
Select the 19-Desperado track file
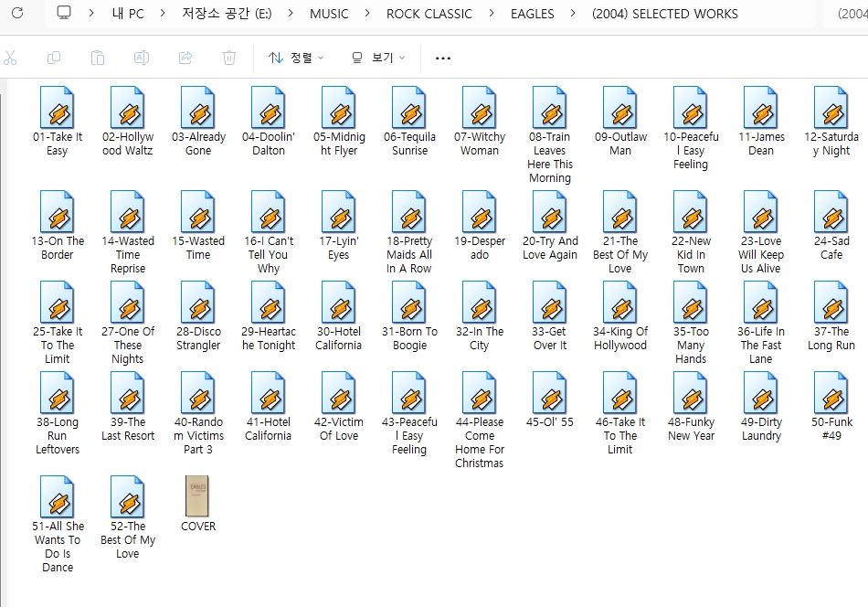pos(480,213)
